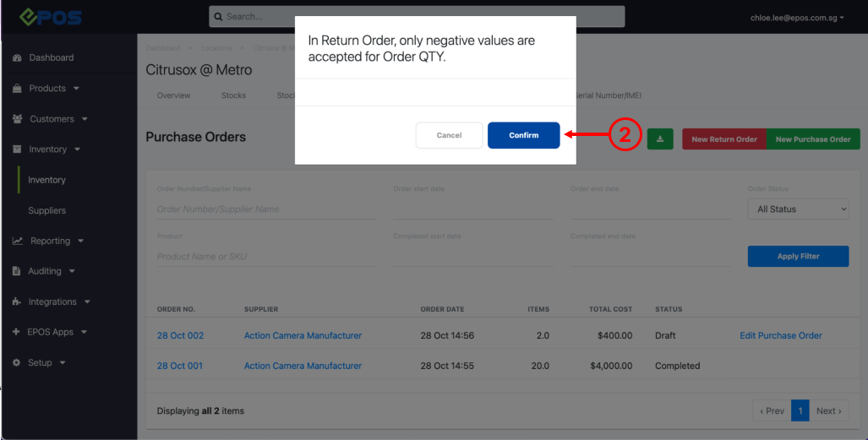
Task: Click the Dashboard breadcrumb link
Action: click(x=163, y=48)
